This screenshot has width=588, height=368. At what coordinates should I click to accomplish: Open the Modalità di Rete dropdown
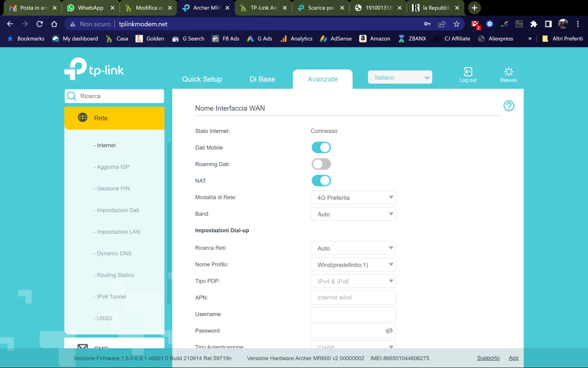point(353,198)
